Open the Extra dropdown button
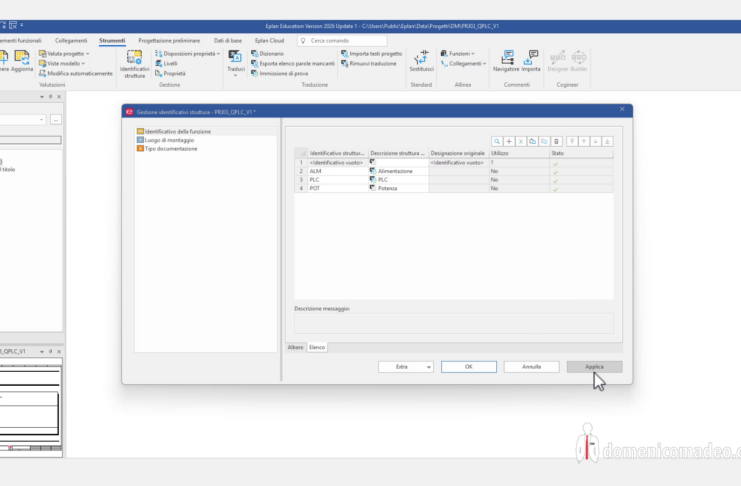 (405, 367)
